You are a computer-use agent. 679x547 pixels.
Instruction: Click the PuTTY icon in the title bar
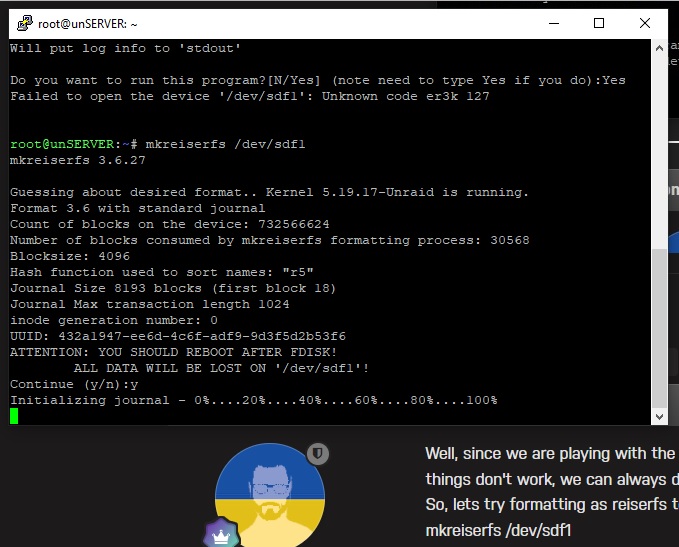click(x=25, y=23)
